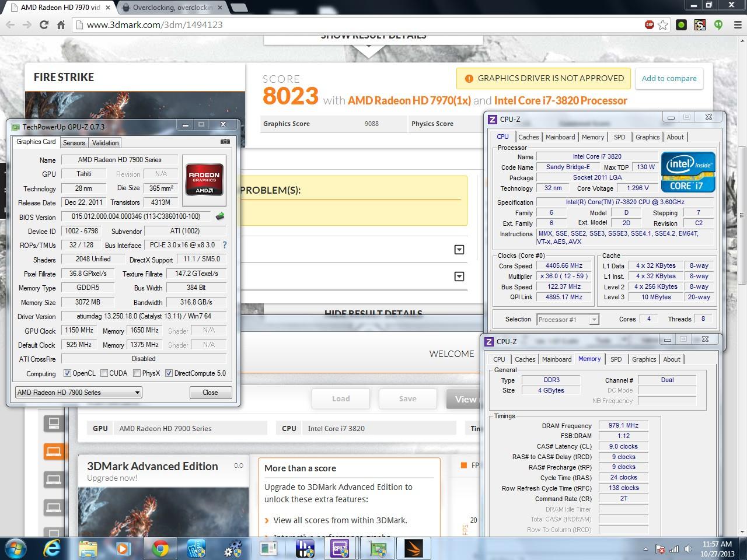Click the bus interface question mark in GPU-Z
Viewport: 747px width, 560px height.
pos(225,245)
